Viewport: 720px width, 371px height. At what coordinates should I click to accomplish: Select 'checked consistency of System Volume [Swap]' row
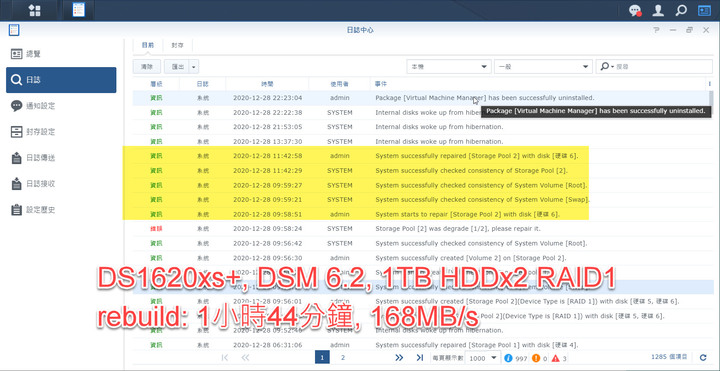[x=420, y=200]
